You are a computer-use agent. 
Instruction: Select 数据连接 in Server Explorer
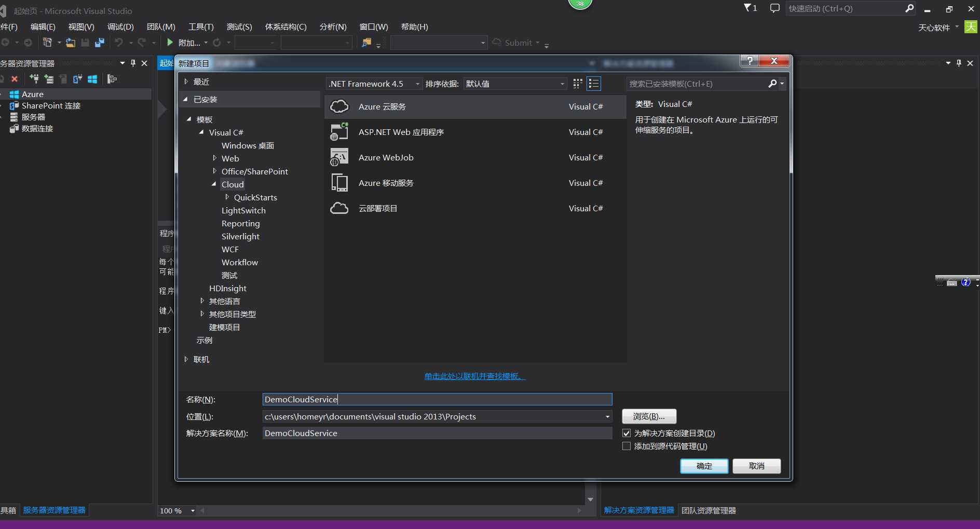[x=37, y=128]
